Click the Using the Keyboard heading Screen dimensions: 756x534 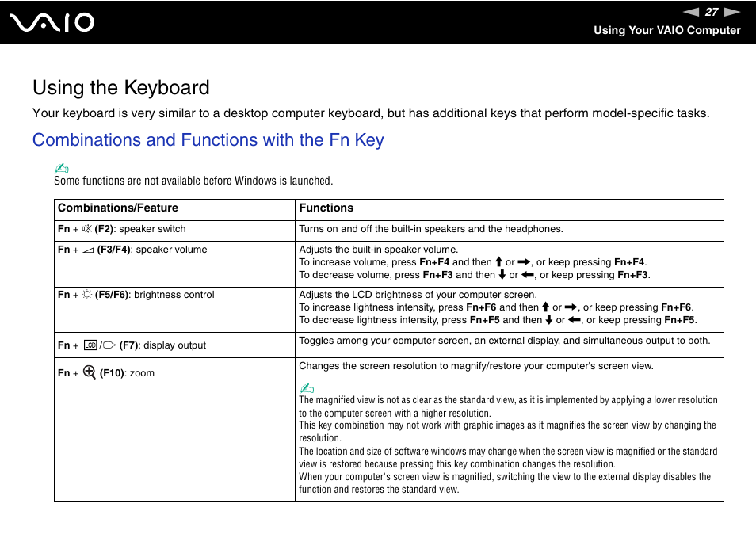(x=121, y=88)
